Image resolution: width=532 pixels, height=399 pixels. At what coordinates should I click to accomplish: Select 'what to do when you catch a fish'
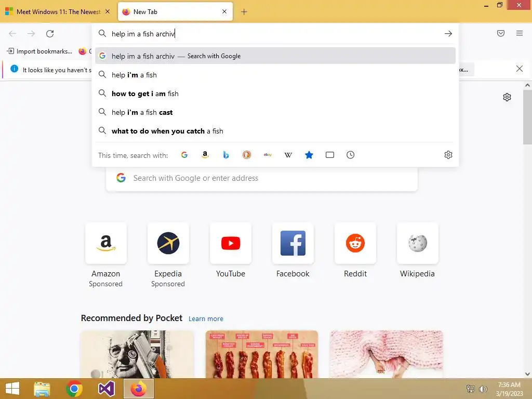[275, 131]
